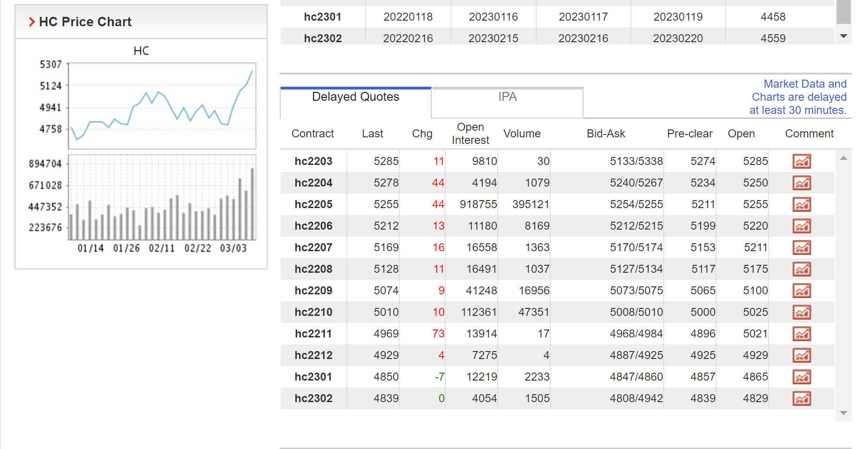The image size is (868, 449).
Task: Click the HC volume bar chart
Action: pyautogui.click(x=162, y=197)
